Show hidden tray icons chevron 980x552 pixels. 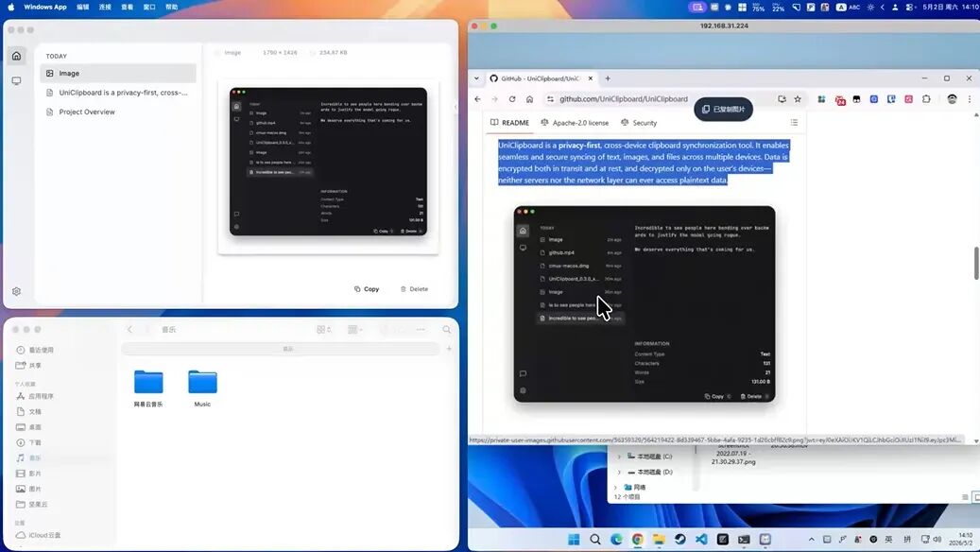tap(811, 539)
